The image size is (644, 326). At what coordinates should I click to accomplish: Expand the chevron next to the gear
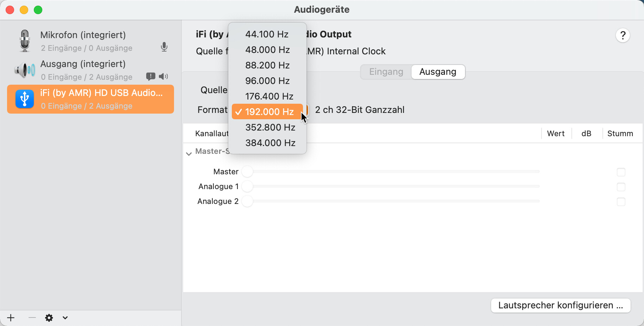[65, 318]
